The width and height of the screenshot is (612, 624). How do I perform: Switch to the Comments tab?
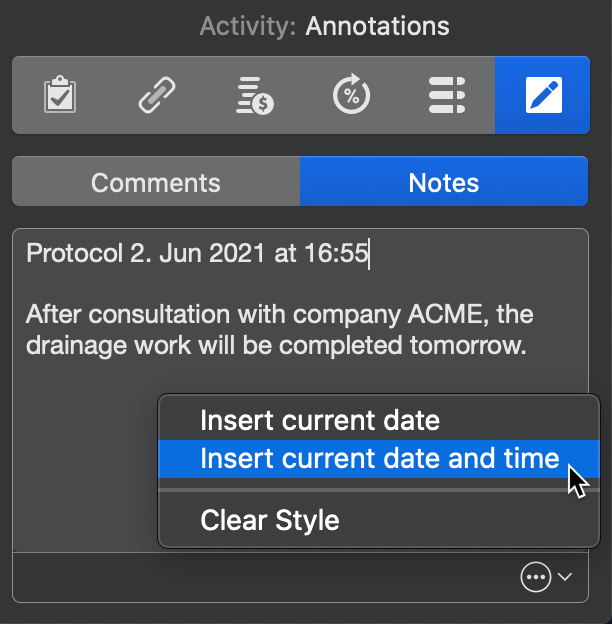(x=156, y=183)
